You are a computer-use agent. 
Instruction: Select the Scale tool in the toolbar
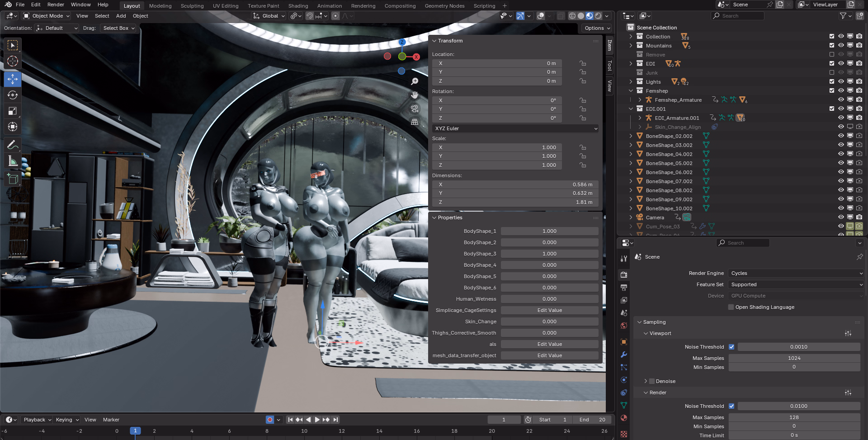[13, 111]
